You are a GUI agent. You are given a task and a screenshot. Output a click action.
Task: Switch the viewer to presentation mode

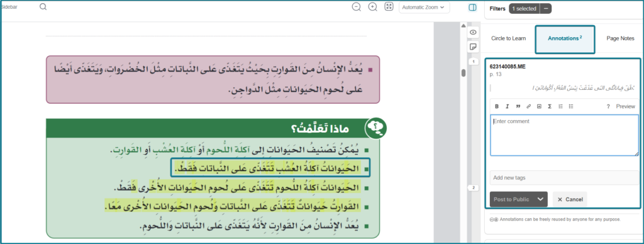389,6
